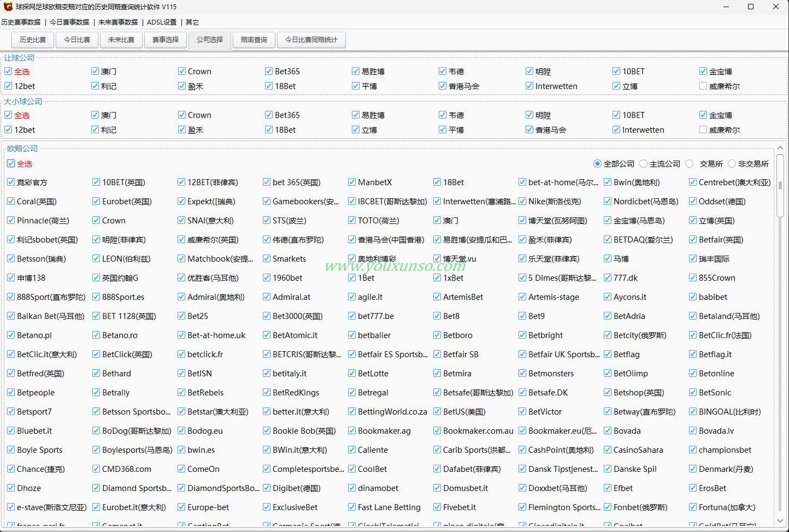Select the 主流公司 radio button
The image size is (789, 532).
coord(643,163)
